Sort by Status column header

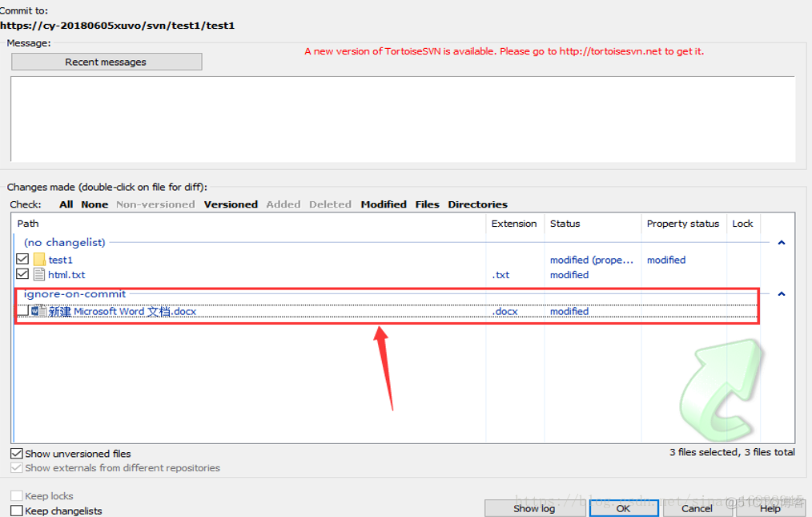(593, 224)
